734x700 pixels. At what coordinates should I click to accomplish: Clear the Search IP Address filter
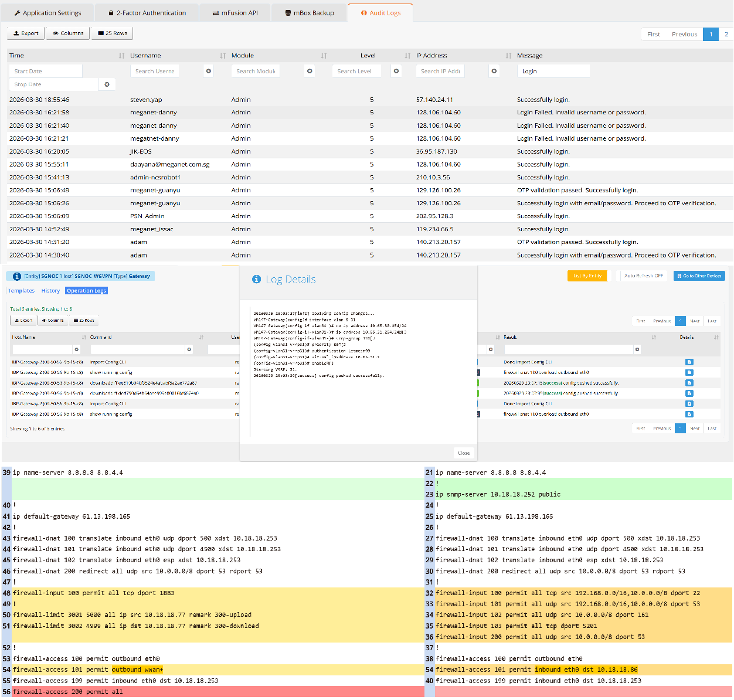click(x=494, y=71)
